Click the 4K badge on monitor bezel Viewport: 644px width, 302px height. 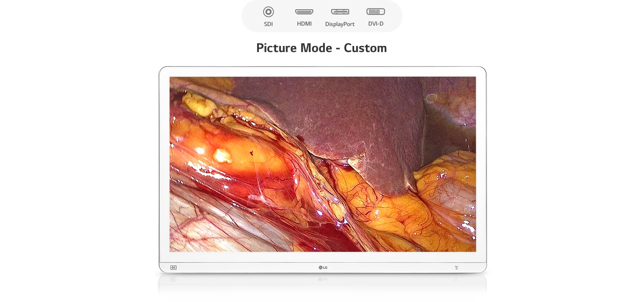click(173, 267)
